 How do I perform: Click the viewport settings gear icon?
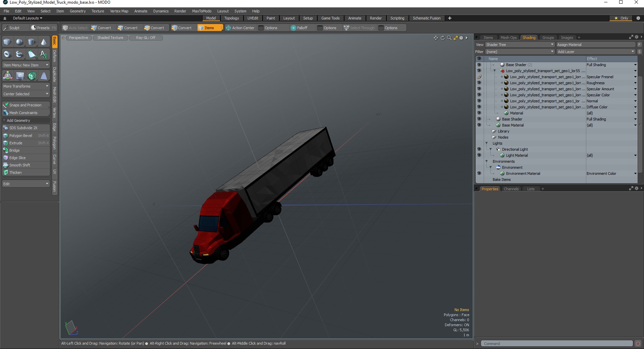(x=461, y=38)
